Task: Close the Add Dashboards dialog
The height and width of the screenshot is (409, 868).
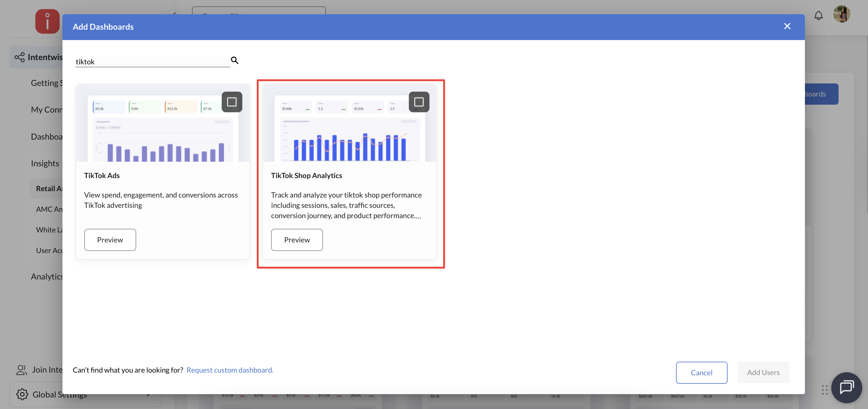Action: pos(787,26)
